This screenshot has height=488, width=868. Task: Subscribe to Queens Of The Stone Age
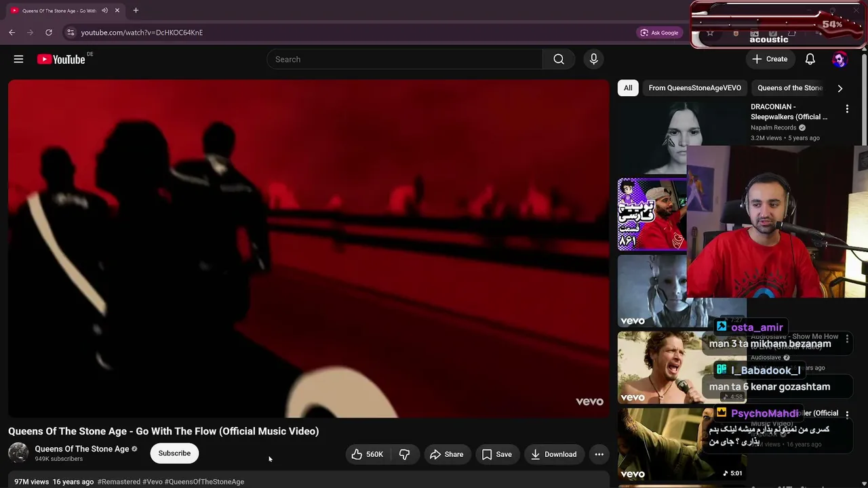(174, 453)
